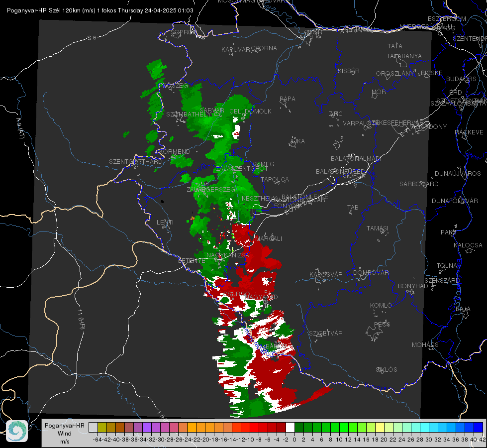Click the ZIRC town label
This screenshot has height=448, width=487.
(336, 114)
